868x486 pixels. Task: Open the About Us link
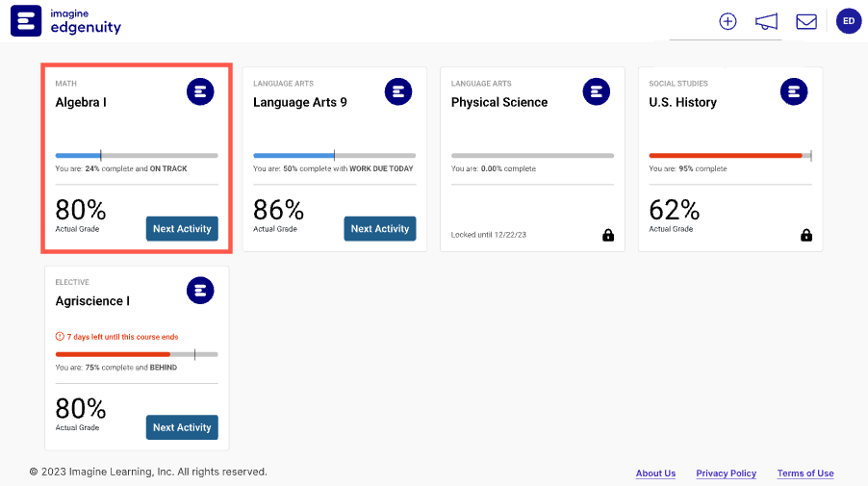pos(655,473)
